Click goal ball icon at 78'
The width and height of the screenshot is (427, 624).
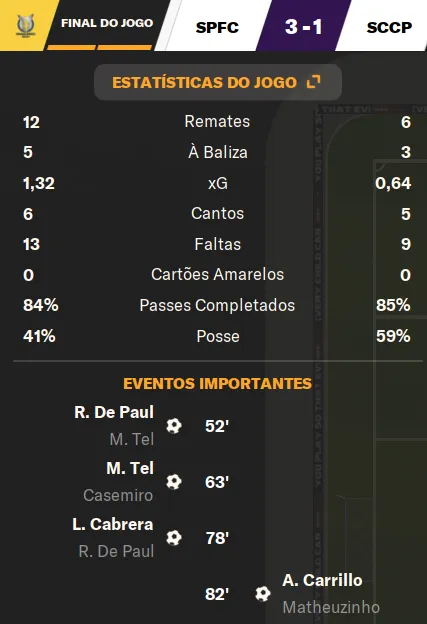(x=174, y=538)
